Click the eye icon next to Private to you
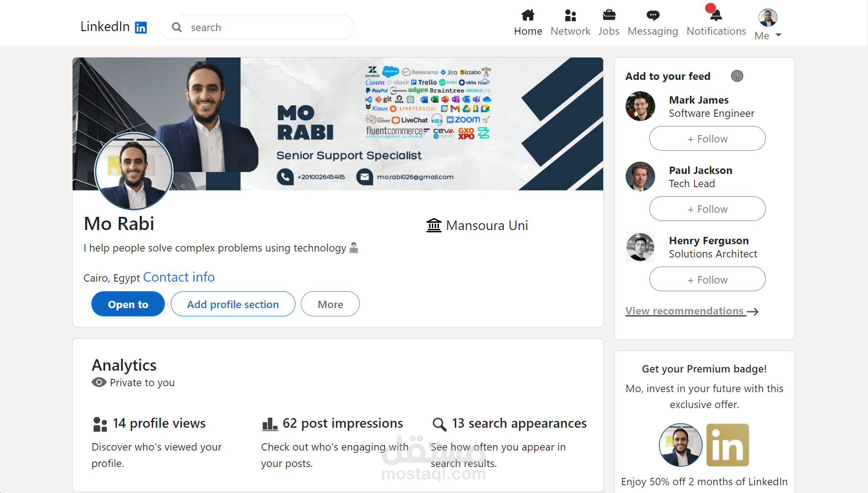The width and height of the screenshot is (868, 493). [99, 382]
